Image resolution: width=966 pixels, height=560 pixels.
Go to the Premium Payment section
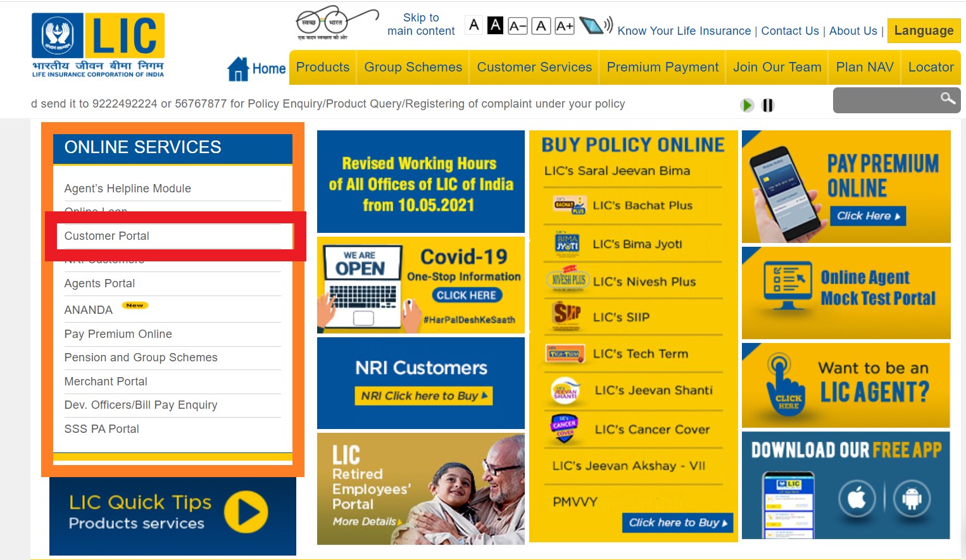point(662,66)
